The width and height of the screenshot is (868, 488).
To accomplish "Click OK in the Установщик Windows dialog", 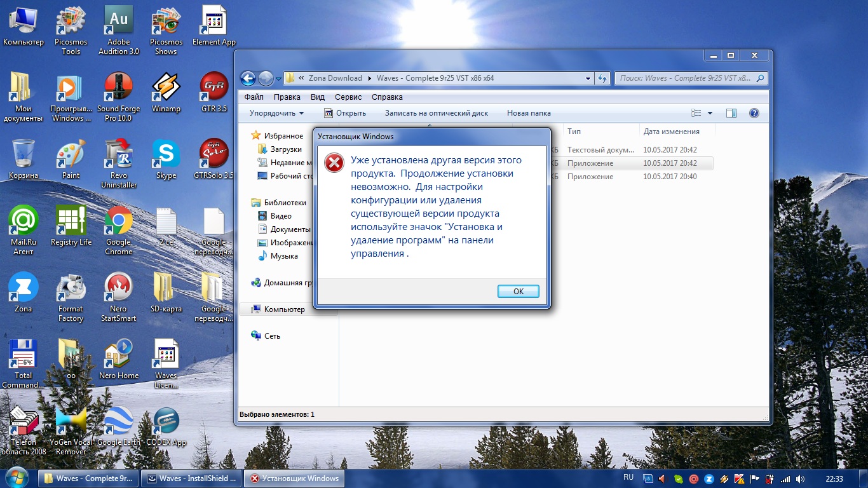I will (519, 291).
